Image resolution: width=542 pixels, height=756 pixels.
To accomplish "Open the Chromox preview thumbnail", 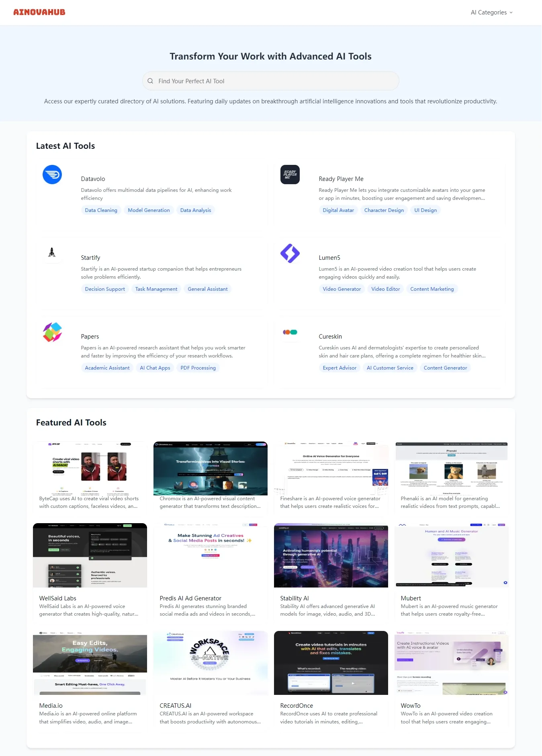I will [211, 468].
